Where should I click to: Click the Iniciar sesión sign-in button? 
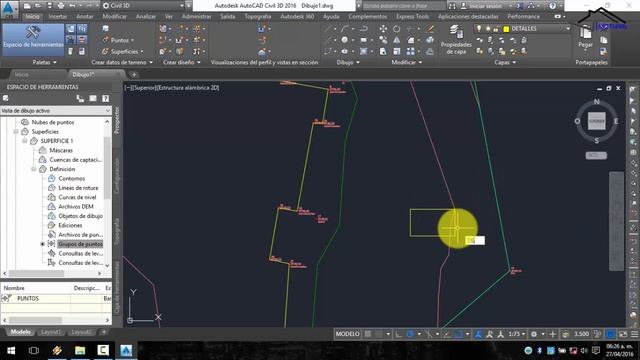[485, 6]
